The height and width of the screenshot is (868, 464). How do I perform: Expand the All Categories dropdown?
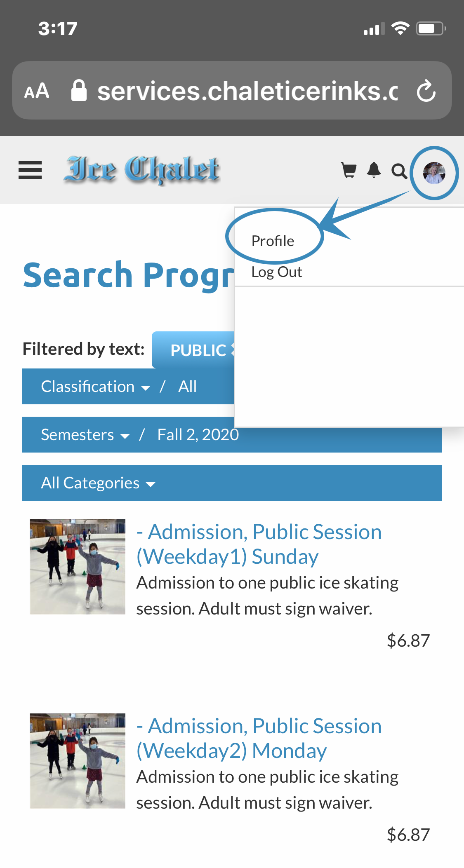coord(98,483)
